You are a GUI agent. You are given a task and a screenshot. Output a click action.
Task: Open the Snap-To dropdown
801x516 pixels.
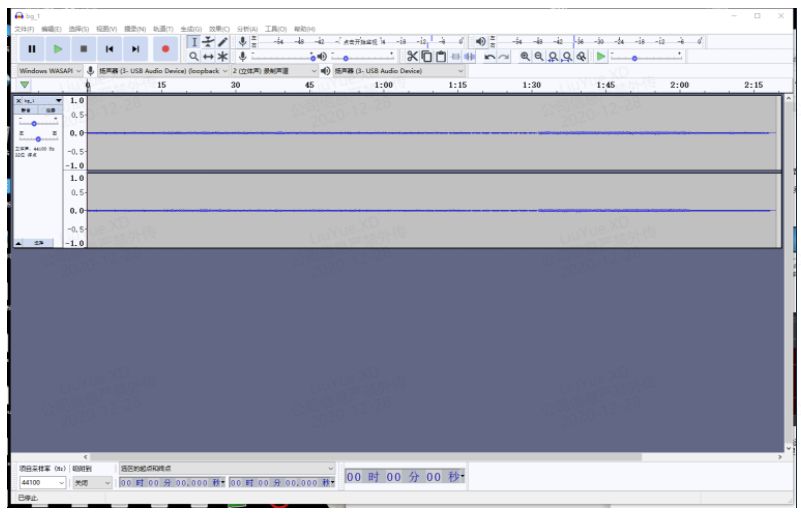(x=92, y=482)
